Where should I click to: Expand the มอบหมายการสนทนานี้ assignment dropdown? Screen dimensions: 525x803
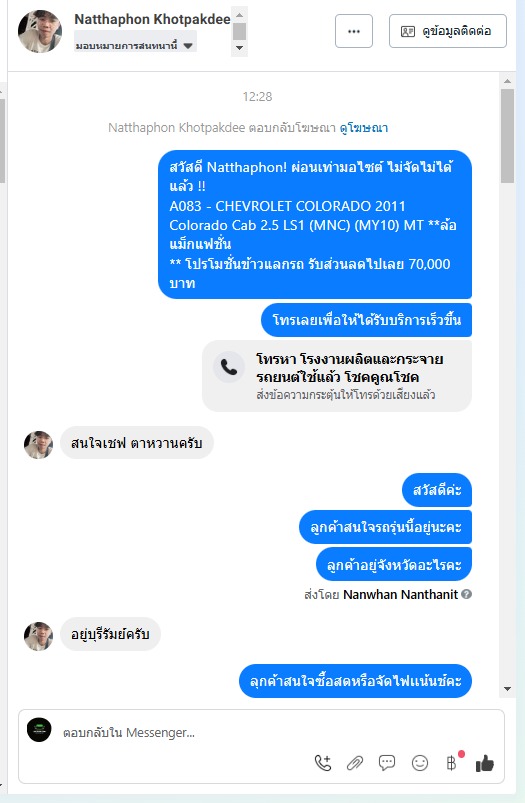tap(135, 46)
